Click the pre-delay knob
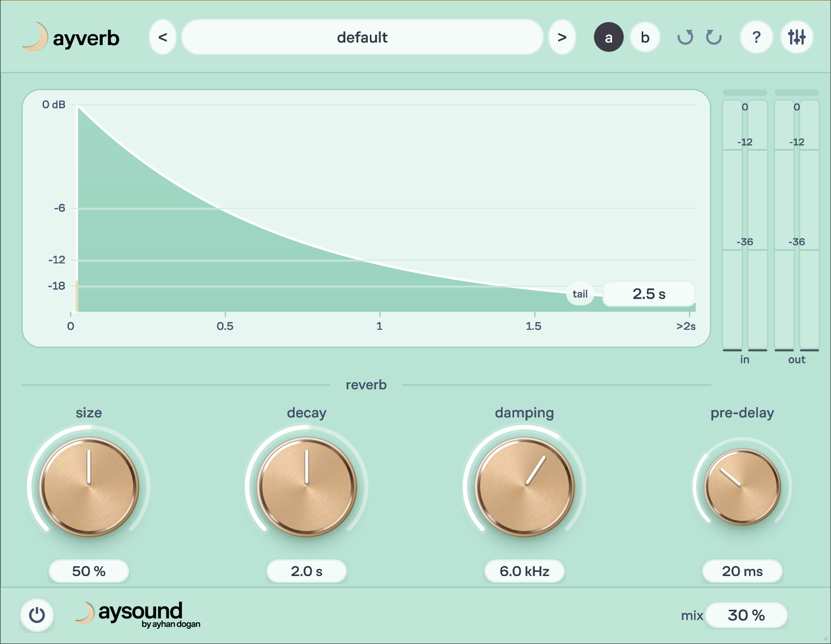This screenshot has width=831, height=644. [x=742, y=487]
